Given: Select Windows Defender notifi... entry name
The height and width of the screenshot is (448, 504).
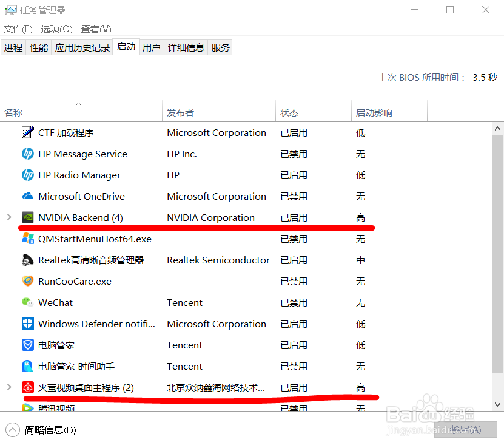Looking at the screenshot, I should click(x=97, y=324).
